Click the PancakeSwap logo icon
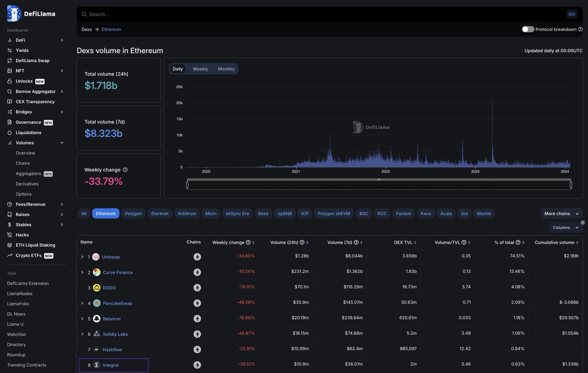588x373 pixels. tap(97, 303)
